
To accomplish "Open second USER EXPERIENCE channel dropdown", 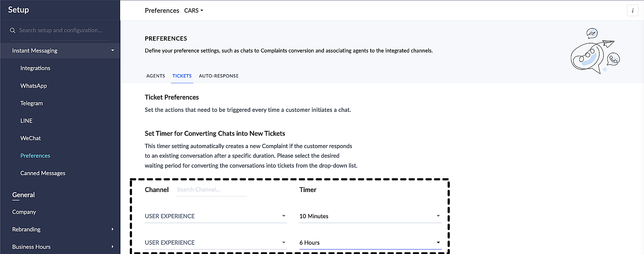I will tap(216, 243).
